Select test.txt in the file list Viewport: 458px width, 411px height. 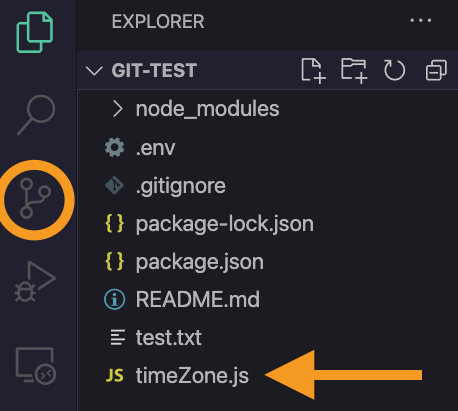[268, 338]
